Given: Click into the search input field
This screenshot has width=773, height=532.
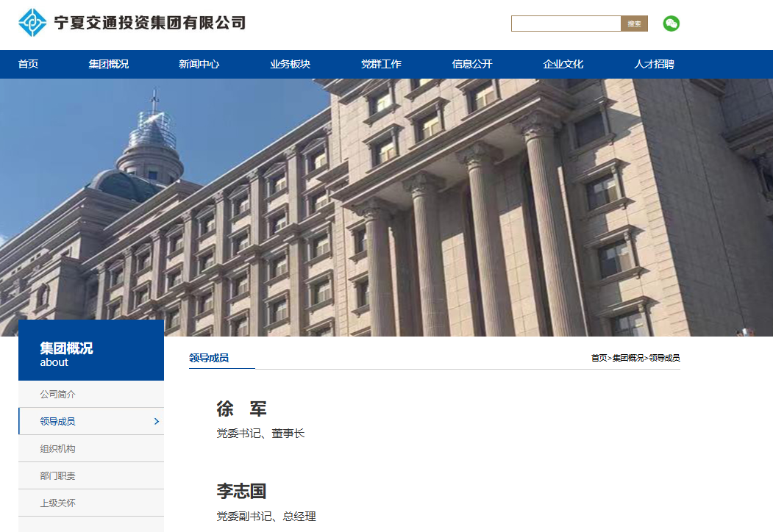Looking at the screenshot, I should [566, 24].
